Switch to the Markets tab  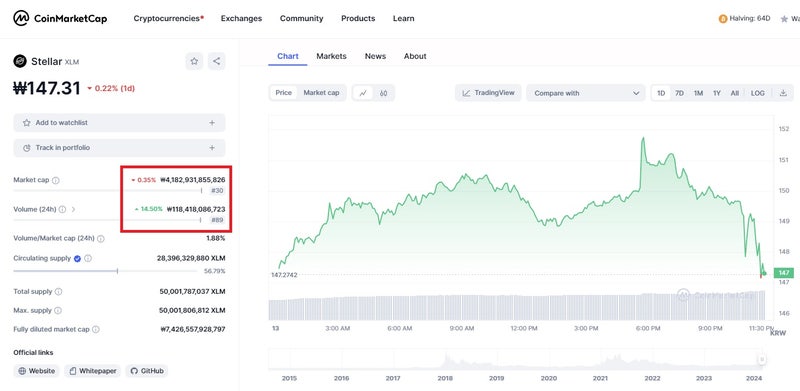(331, 56)
